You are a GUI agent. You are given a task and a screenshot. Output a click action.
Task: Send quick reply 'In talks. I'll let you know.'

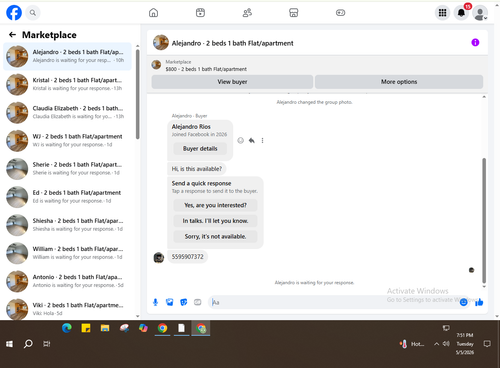215,221
